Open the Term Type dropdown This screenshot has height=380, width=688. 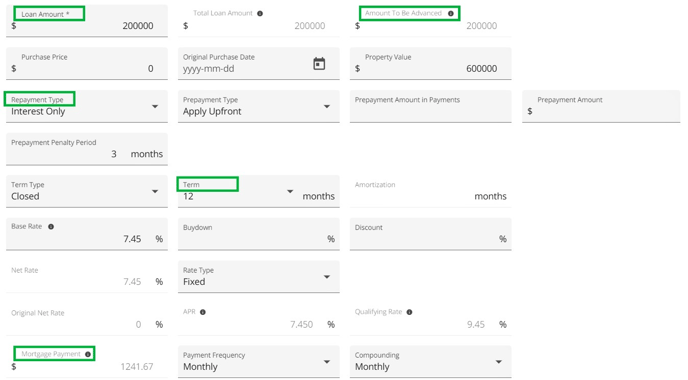pos(87,191)
